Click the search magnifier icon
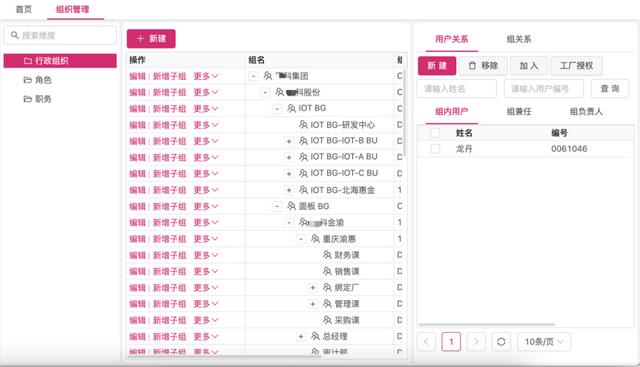The image size is (640, 367). tap(15, 35)
